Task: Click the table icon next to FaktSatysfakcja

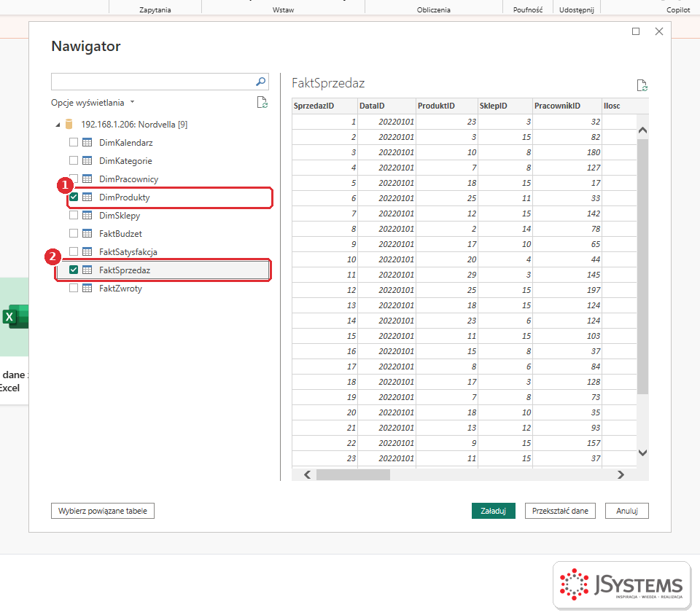Action: click(x=87, y=251)
